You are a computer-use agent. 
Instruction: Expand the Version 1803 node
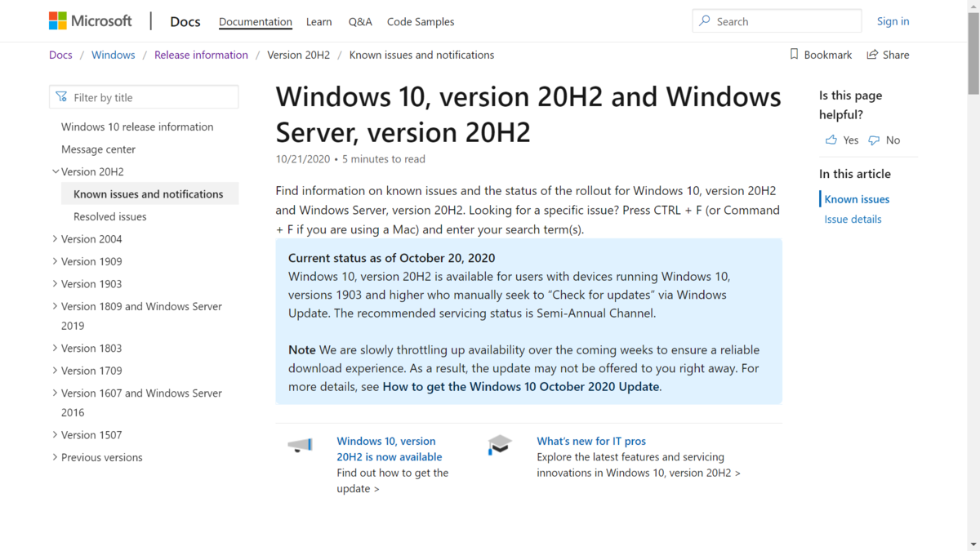(x=56, y=348)
